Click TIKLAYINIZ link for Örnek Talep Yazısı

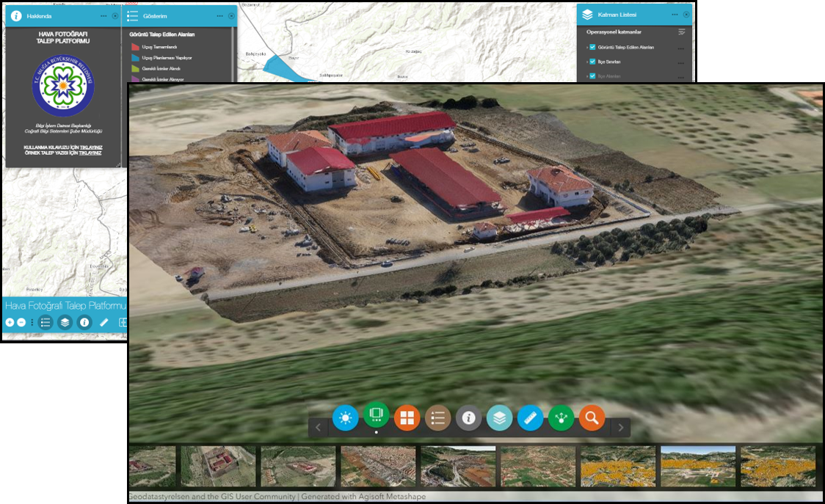tap(90, 153)
